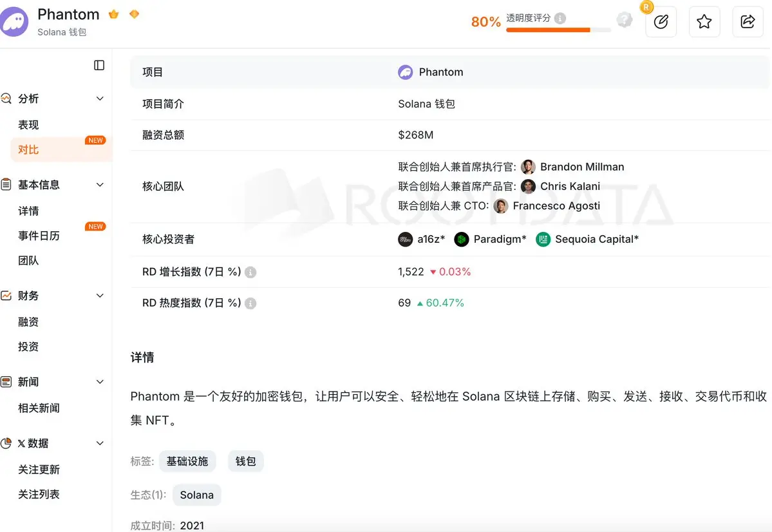The width and height of the screenshot is (772, 532).
Task: Select the 对比 sidebar item
Action: pos(62,150)
